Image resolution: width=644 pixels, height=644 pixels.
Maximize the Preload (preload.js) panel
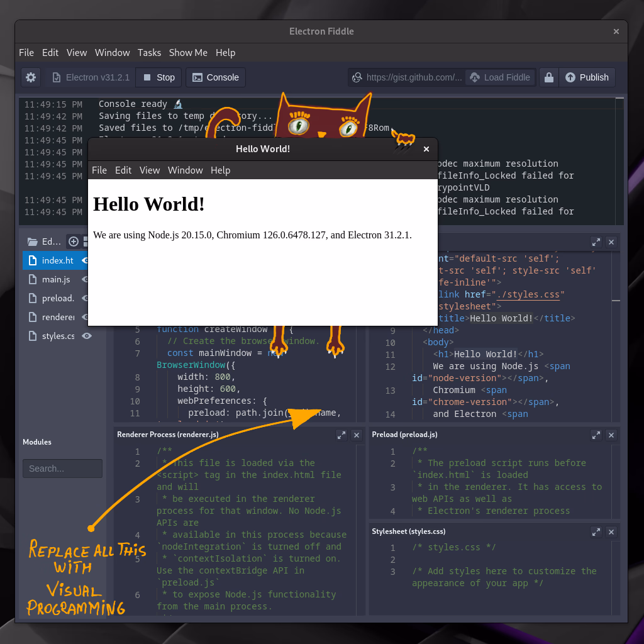click(596, 435)
